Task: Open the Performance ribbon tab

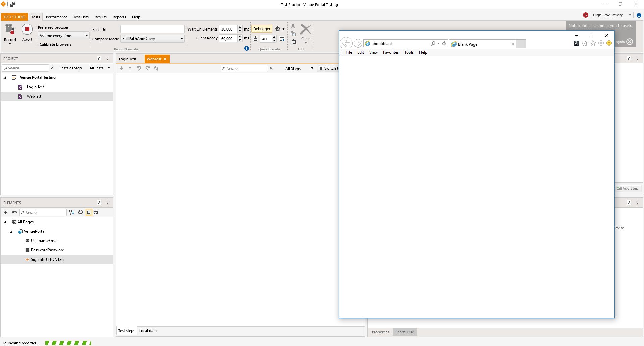Action: tap(56, 17)
